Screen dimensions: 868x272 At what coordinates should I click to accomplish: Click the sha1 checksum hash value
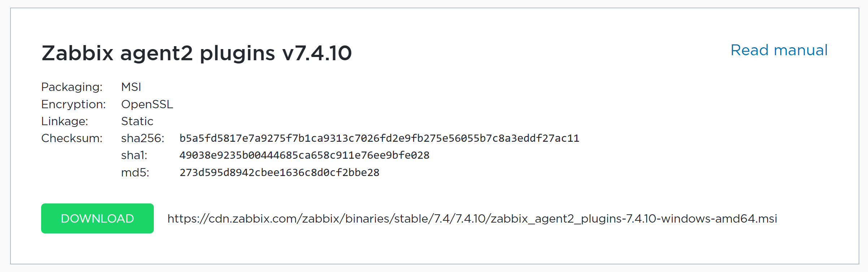coord(304,155)
